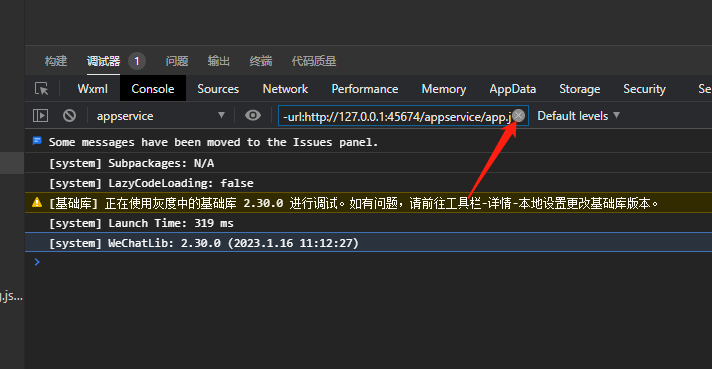Select the element inspector arrow icon
The width and height of the screenshot is (712, 369).
[41, 89]
